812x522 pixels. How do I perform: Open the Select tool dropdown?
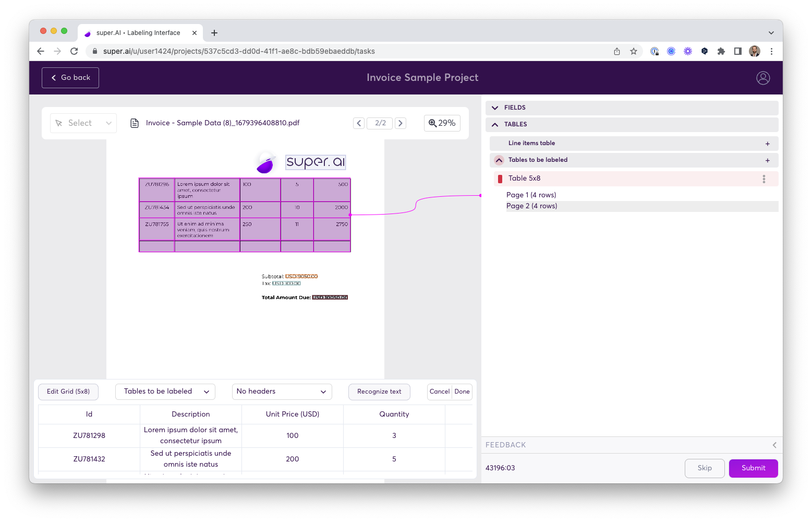pos(83,123)
